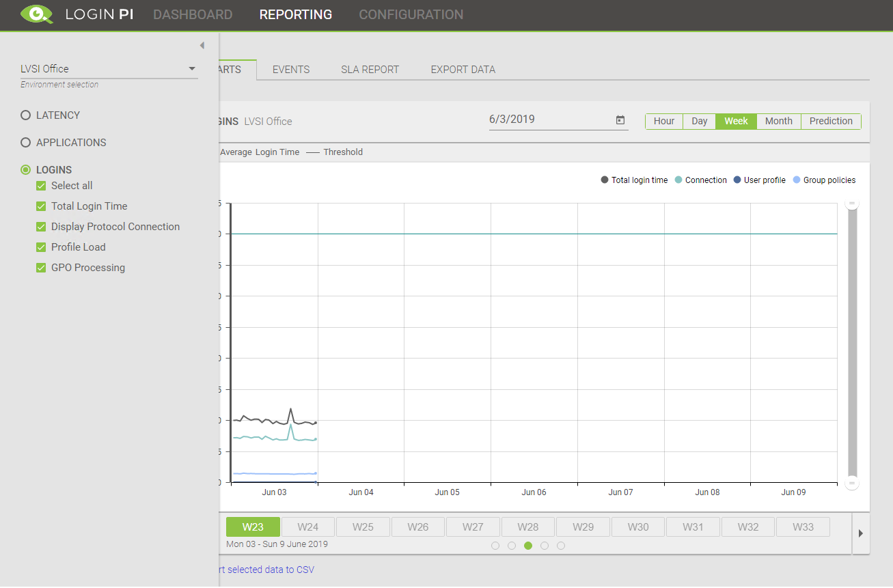Toggle User profile legend dot
Screen dimensions: 893x588
pyautogui.click(x=737, y=180)
